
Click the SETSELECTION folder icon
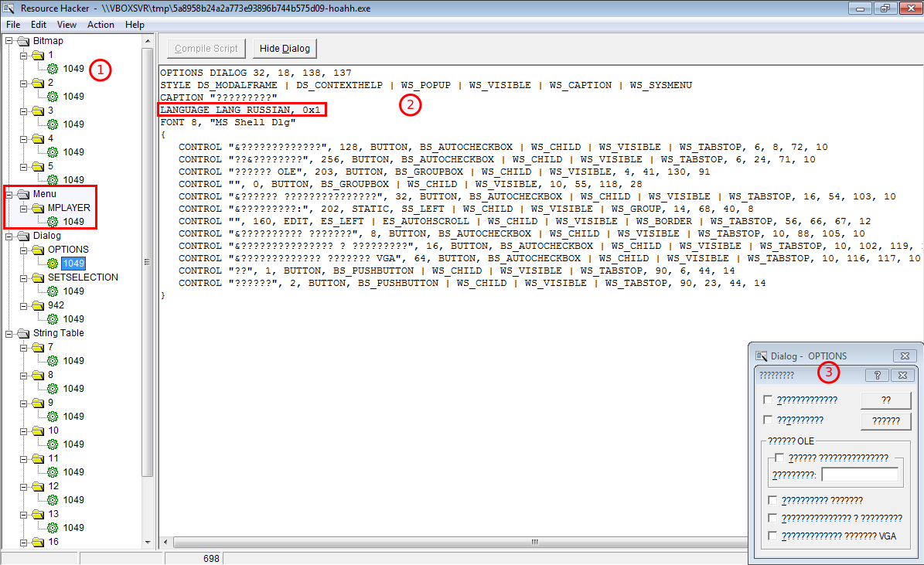tap(37, 277)
